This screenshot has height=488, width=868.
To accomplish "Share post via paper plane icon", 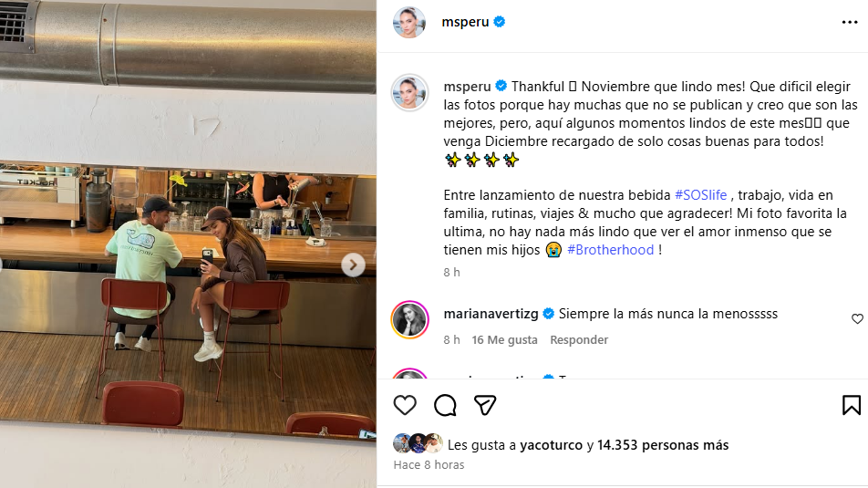I will [485, 406].
